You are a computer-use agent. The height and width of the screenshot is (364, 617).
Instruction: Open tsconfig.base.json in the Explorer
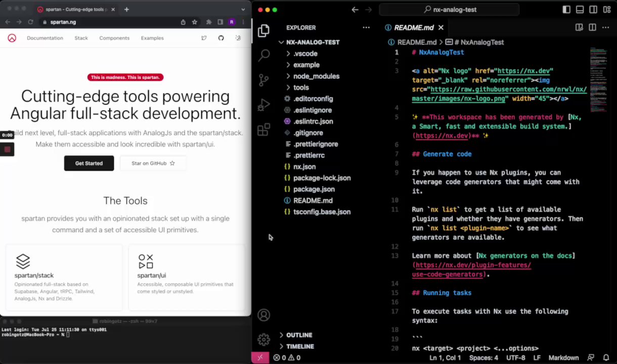322,212
